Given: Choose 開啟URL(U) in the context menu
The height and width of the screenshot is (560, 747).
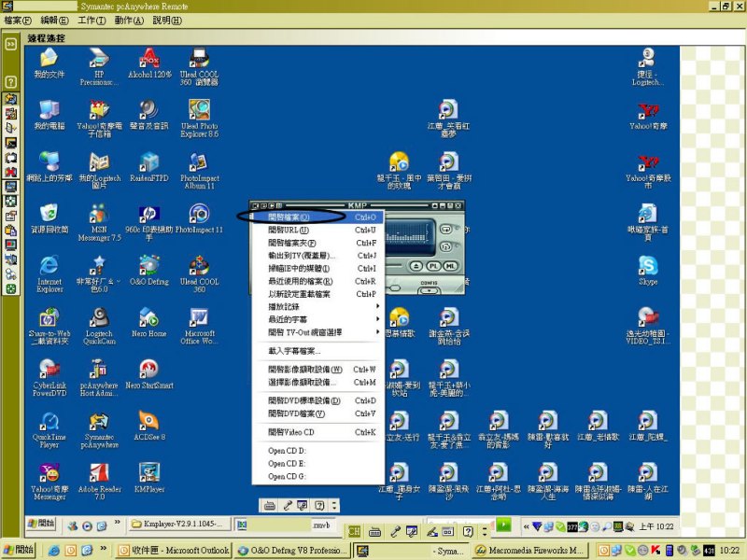Looking at the screenshot, I should click(317, 230).
